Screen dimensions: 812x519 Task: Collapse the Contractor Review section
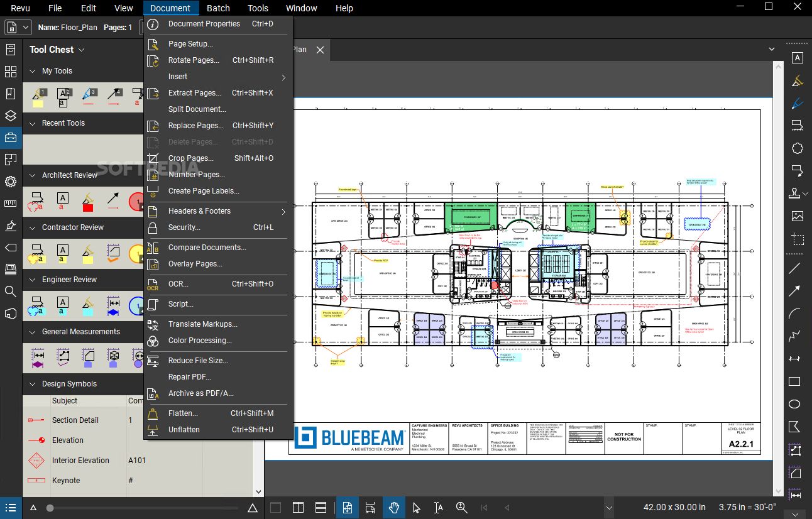click(32, 227)
